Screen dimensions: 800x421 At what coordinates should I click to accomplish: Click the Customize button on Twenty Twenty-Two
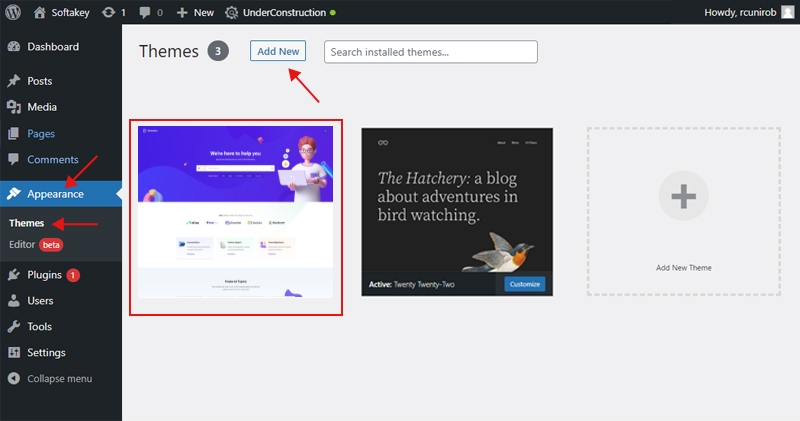524,284
